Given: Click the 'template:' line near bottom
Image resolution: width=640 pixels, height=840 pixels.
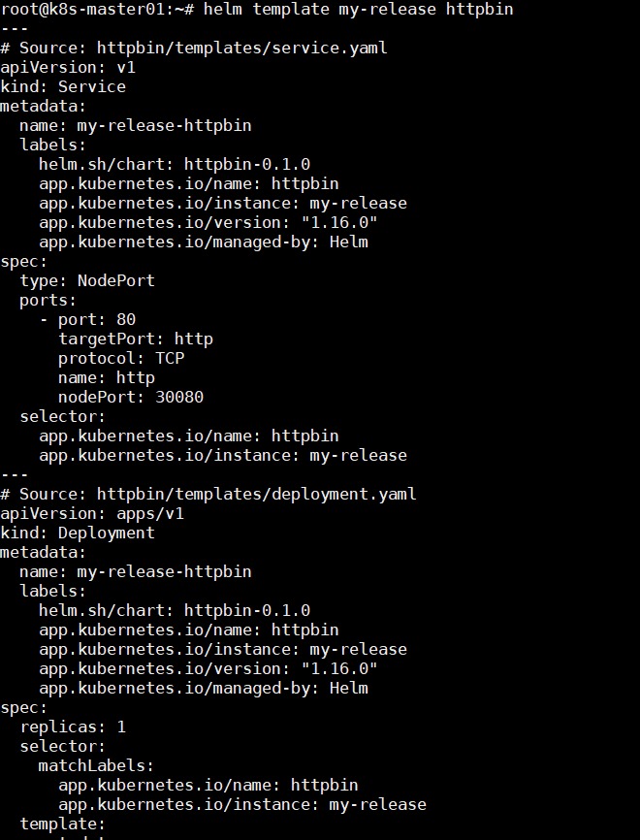Looking at the screenshot, I should 63,824.
